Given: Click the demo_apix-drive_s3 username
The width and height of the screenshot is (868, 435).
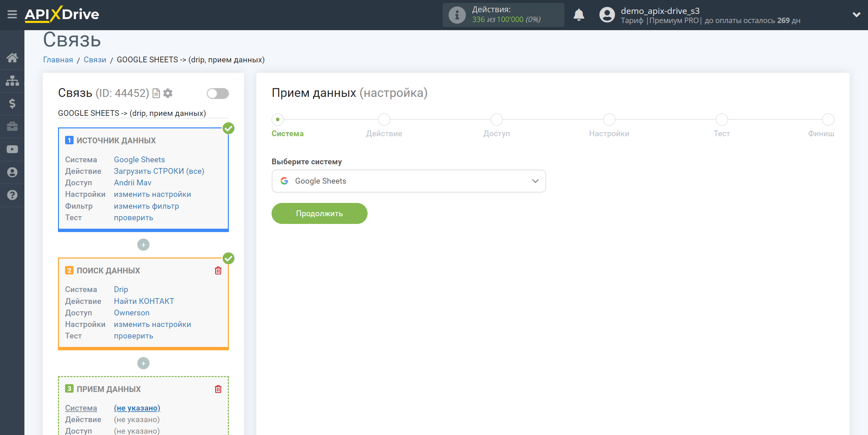Looking at the screenshot, I should point(660,11).
